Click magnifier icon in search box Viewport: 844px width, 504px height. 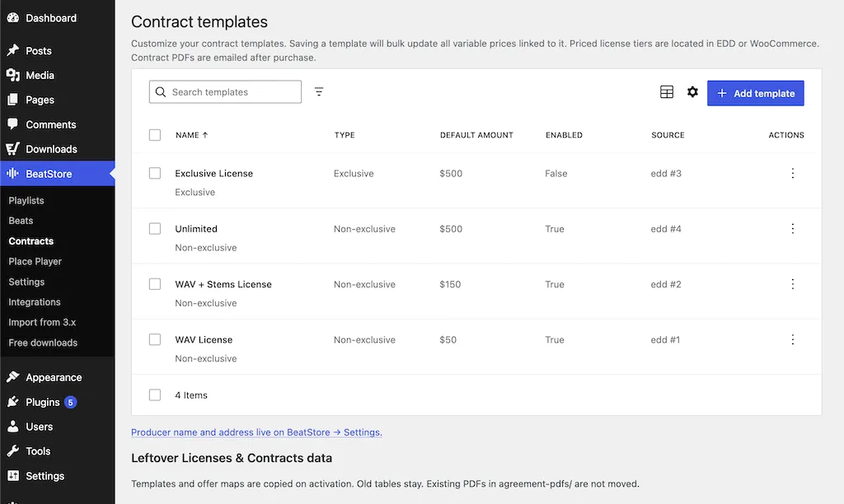[161, 92]
